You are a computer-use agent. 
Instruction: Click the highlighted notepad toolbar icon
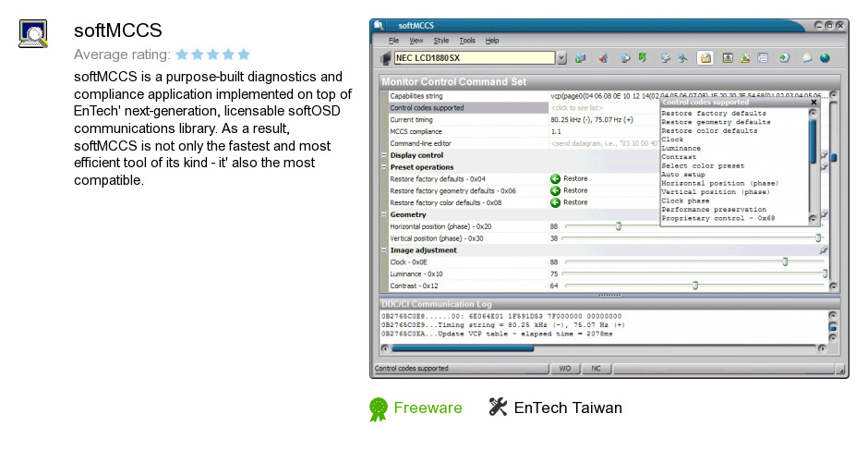point(705,57)
